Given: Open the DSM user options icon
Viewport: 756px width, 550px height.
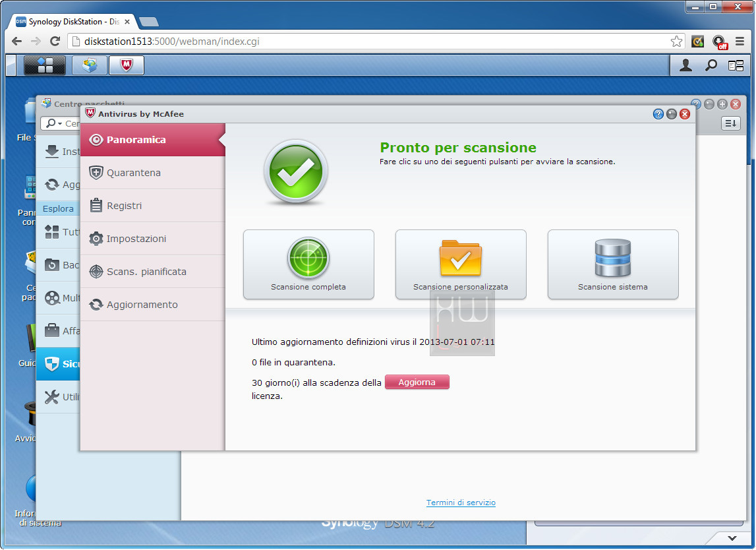Looking at the screenshot, I should [x=685, y=65].
